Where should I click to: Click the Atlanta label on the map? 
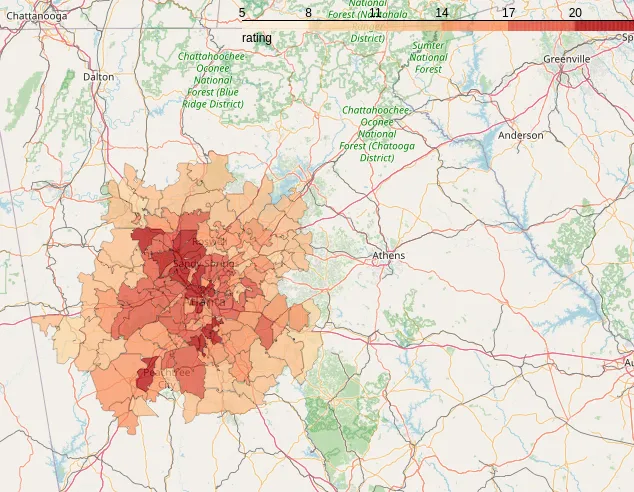pyautogui.click(x=207, y=300)
